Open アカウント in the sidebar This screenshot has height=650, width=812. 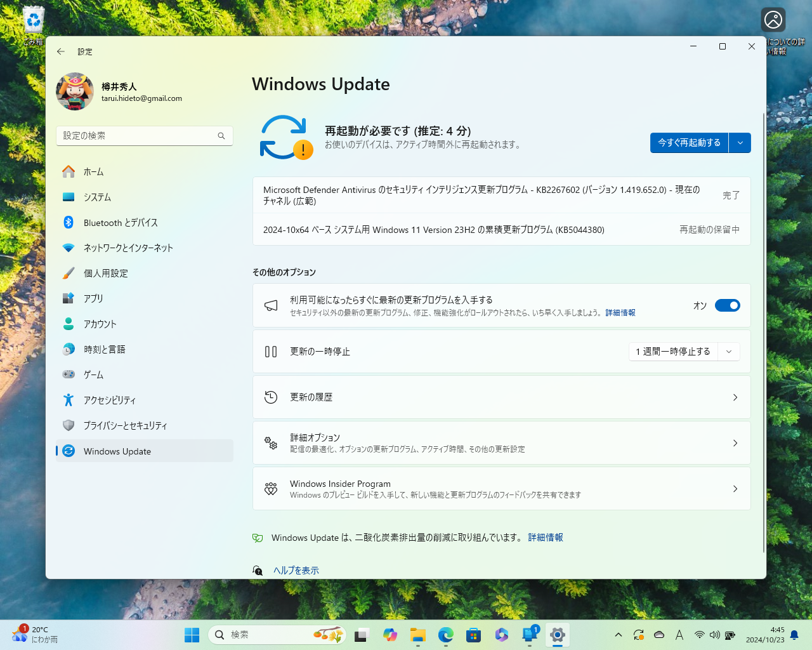tap(145, 324)
